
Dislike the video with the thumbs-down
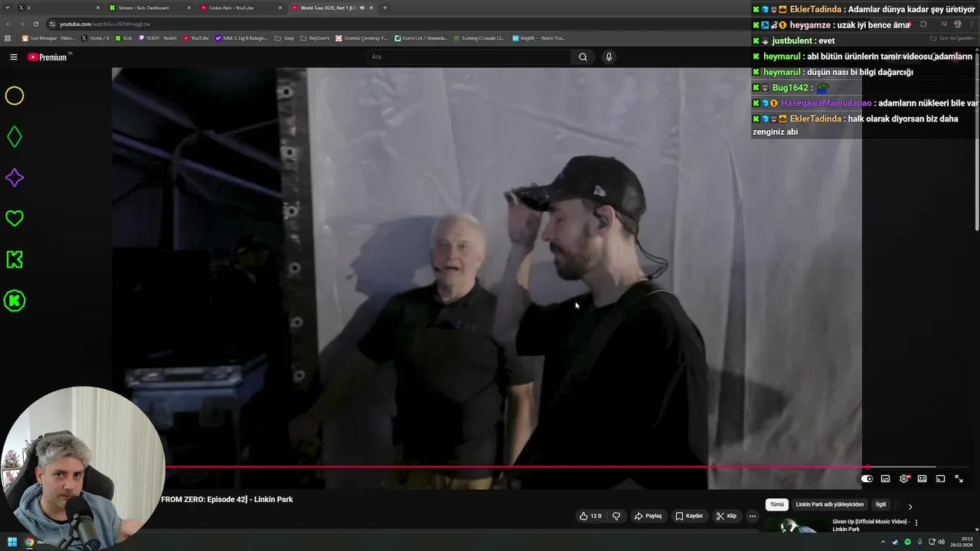click(616, 516)
